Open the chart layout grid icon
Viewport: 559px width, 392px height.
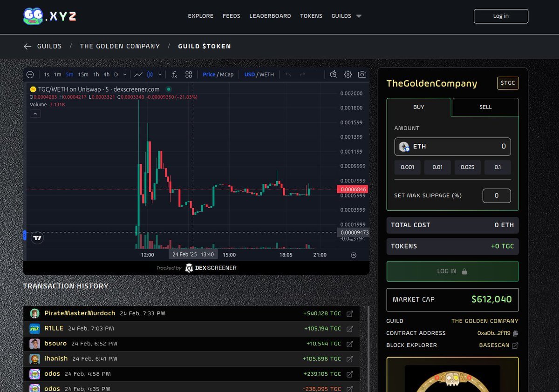(189, 74)
